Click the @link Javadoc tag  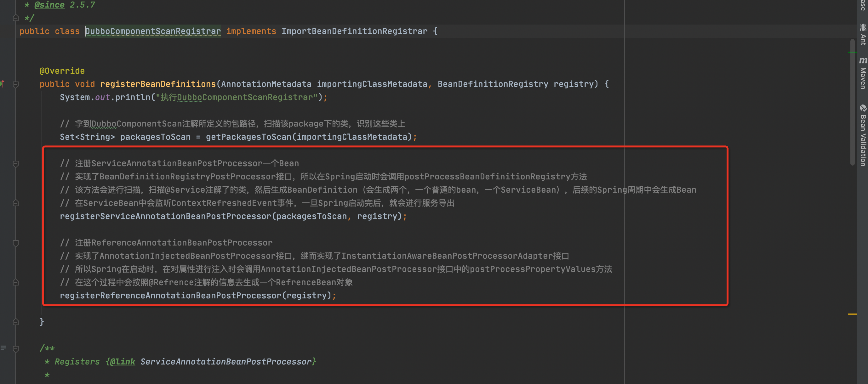[122, 361]
